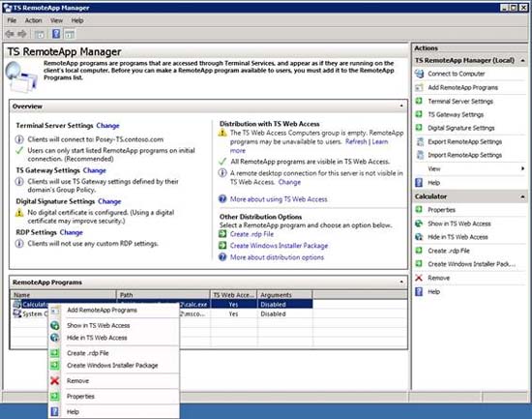The height and width of the screenshot is (419, 532).
Task: Click Refresh link in TS Web Access warning
Action: [x=356, y=141]
